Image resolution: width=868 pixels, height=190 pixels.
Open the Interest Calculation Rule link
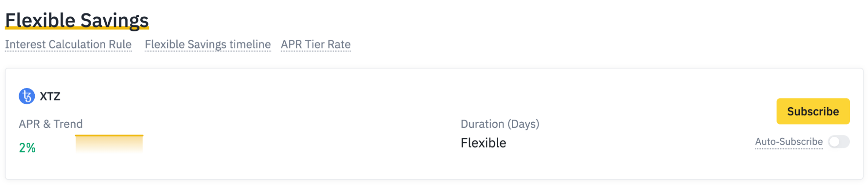[x=68, y=45]
